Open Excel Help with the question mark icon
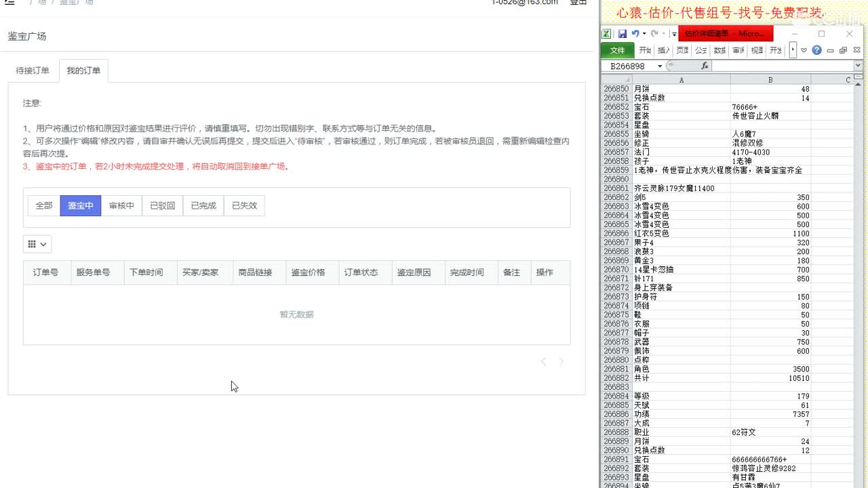The width and height of the screenshot is (868, 488). [x=816, y=50]
